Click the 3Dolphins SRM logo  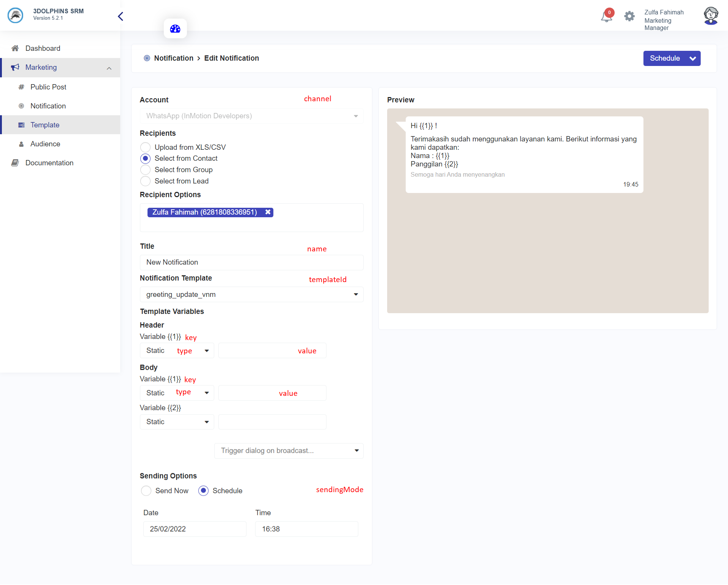[x=16, y=16]
